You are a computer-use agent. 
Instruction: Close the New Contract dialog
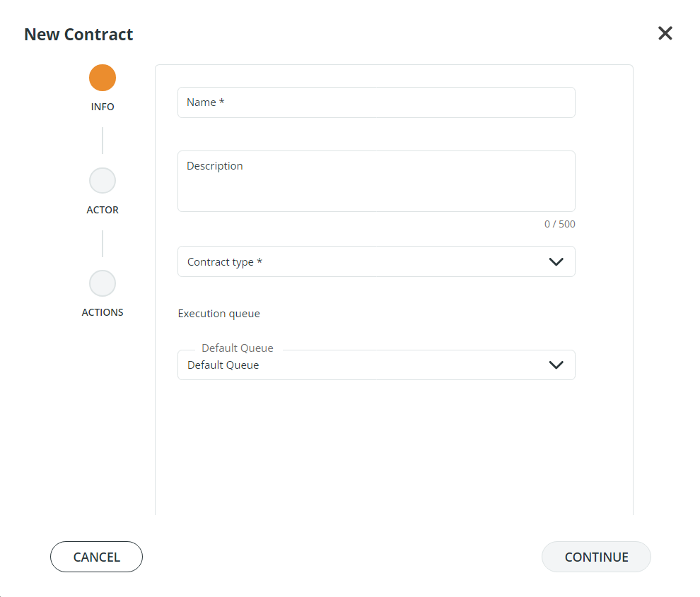point(665,33)
